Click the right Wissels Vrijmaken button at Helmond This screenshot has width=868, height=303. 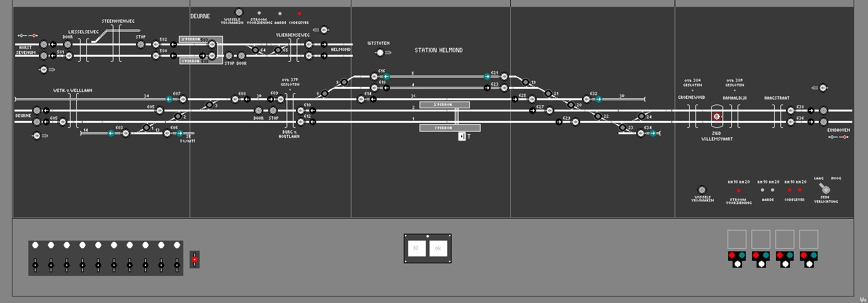[702, 190]
